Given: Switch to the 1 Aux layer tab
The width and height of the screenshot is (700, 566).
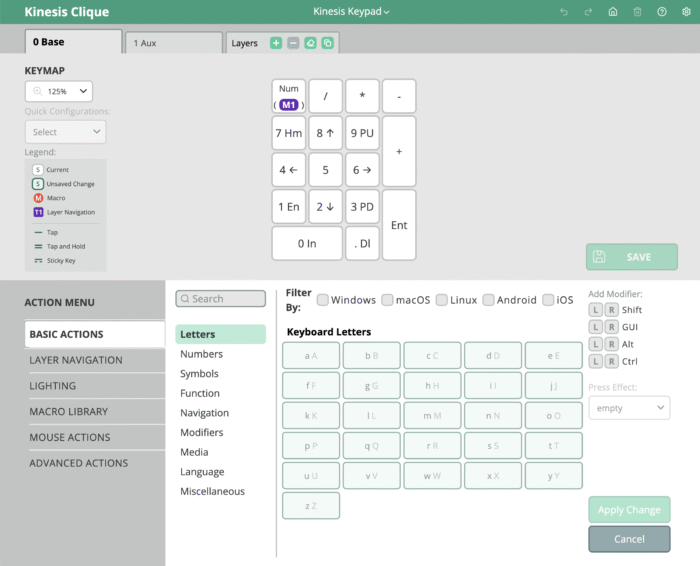Looking at the screenshot, I should point(174,43).
